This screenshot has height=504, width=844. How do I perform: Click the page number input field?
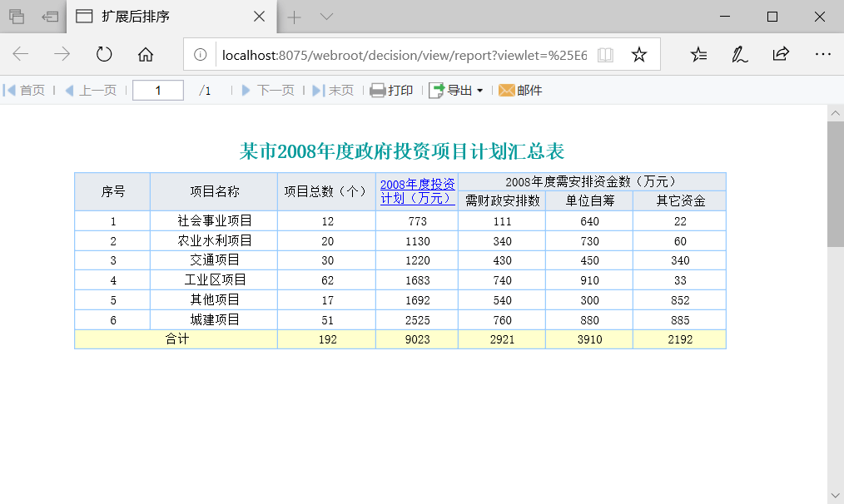click(x=157, y=91)
